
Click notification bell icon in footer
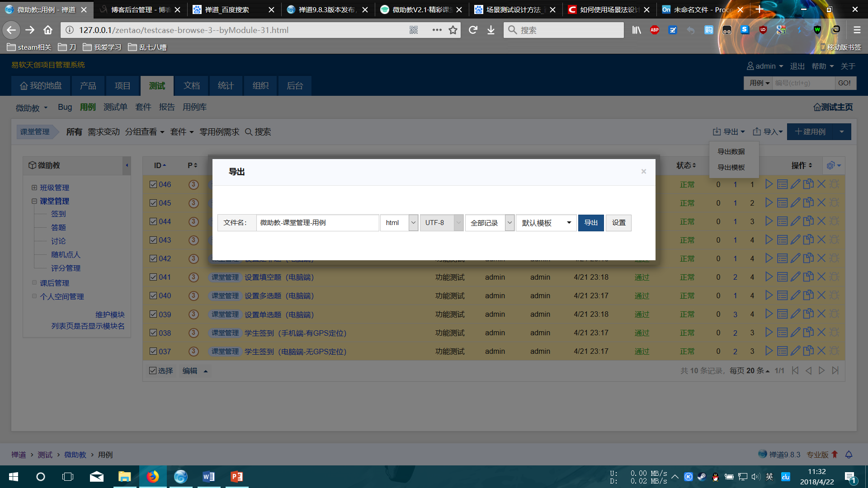[849, 455]
